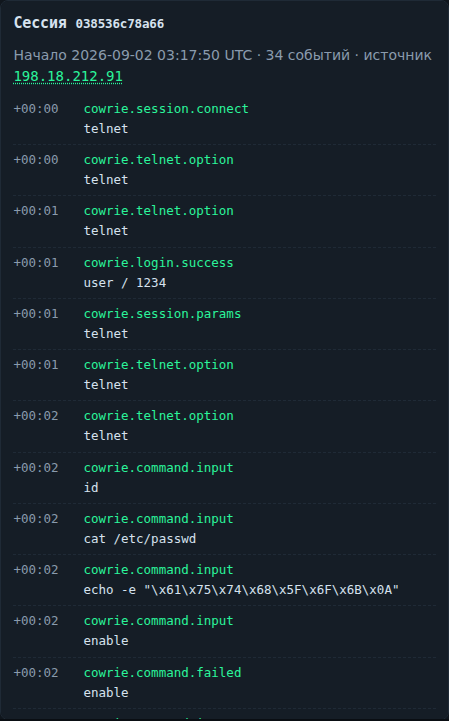Click the enable text under command.failed
This screenshot has height=721, width=449.
pyautogui.click(x=106, y=692)
